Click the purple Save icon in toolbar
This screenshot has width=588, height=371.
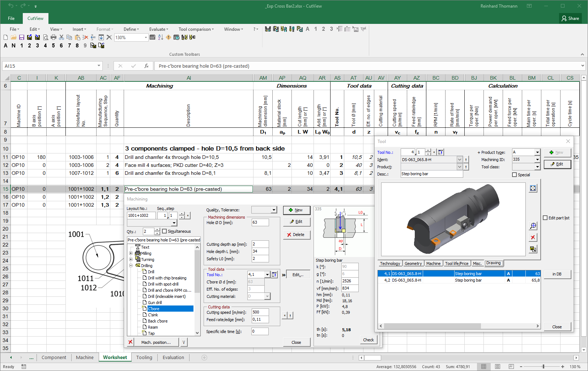pos(22,37)
